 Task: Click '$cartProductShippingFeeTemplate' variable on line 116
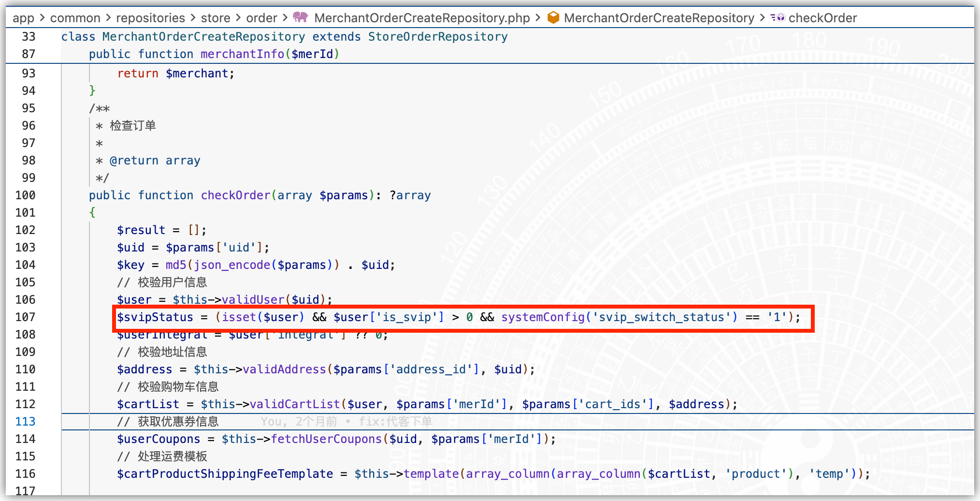[225, 474]
